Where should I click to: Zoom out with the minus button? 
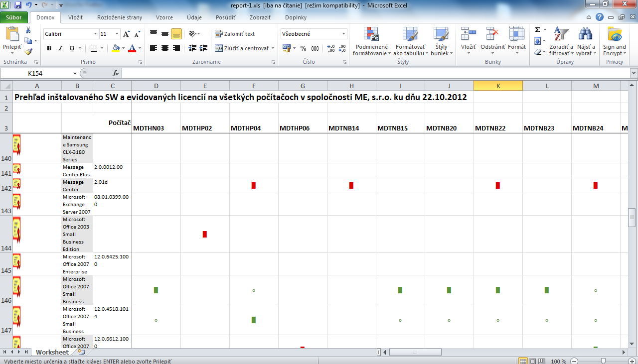[574, 361]
